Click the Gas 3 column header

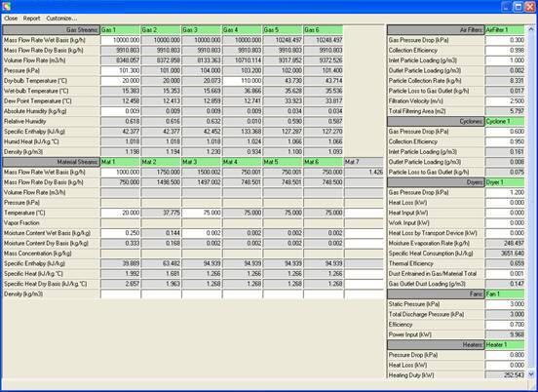[202, 30]
